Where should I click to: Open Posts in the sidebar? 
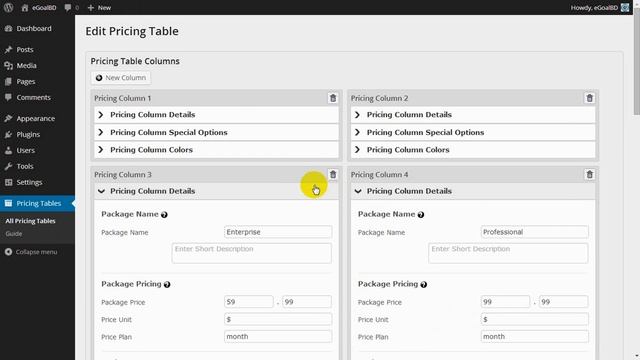[x=25, y=49]
